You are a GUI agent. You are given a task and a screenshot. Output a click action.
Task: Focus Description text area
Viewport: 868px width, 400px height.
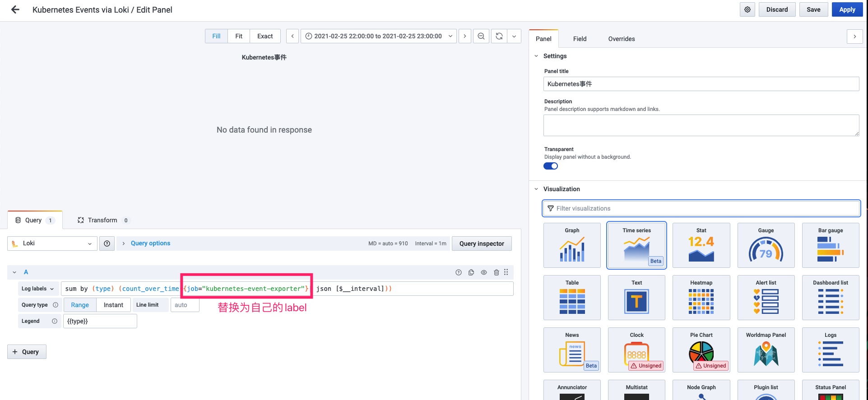coord(701,125)
